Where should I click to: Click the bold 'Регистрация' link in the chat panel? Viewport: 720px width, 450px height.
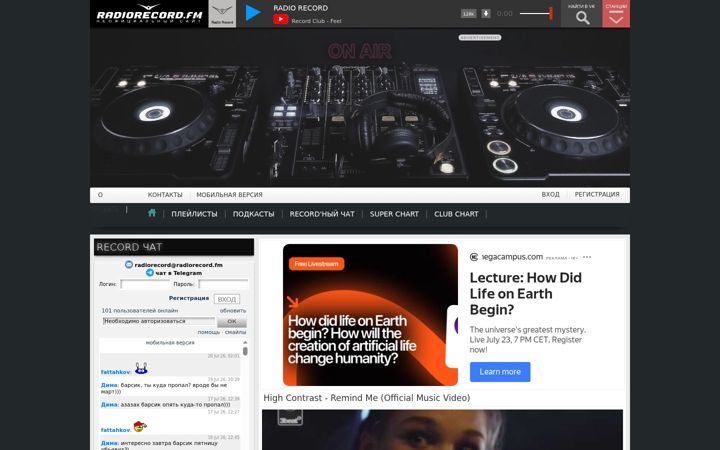189,298
